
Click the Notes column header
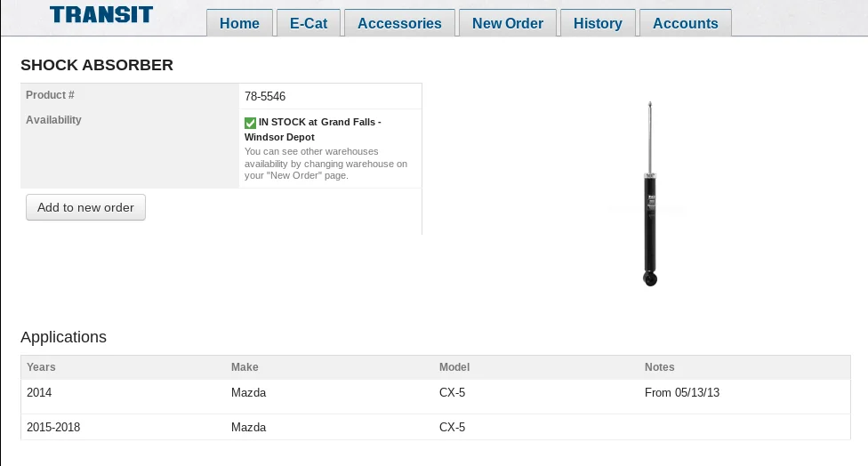[x=660, y=367]
